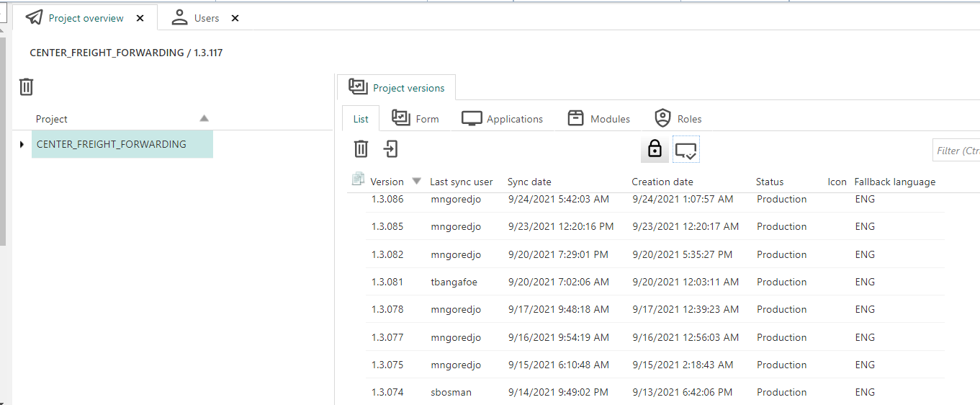Screen dimensions: 980x405
Task: Close the Users tab
Action: [235, 18]
